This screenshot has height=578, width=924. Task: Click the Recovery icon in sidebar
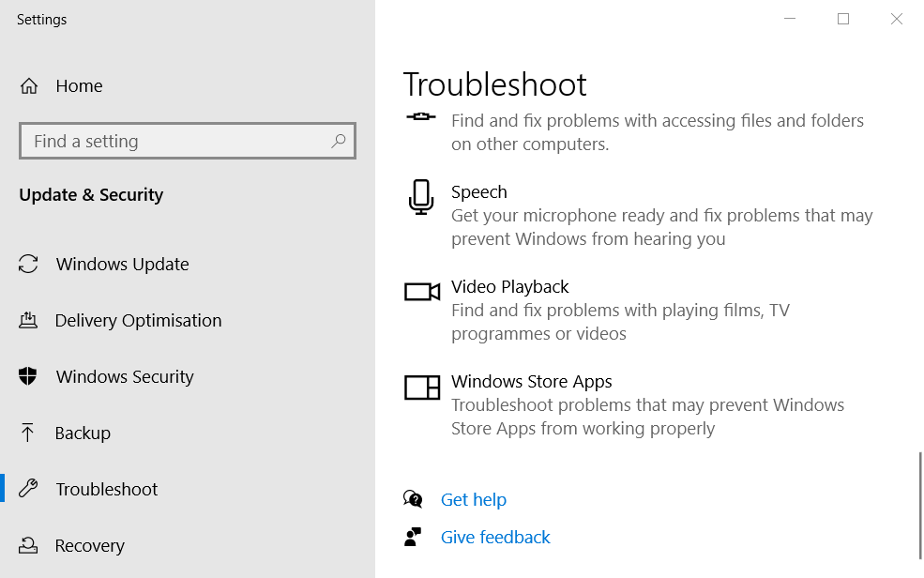pyautogui.click(x=28, y=545)
